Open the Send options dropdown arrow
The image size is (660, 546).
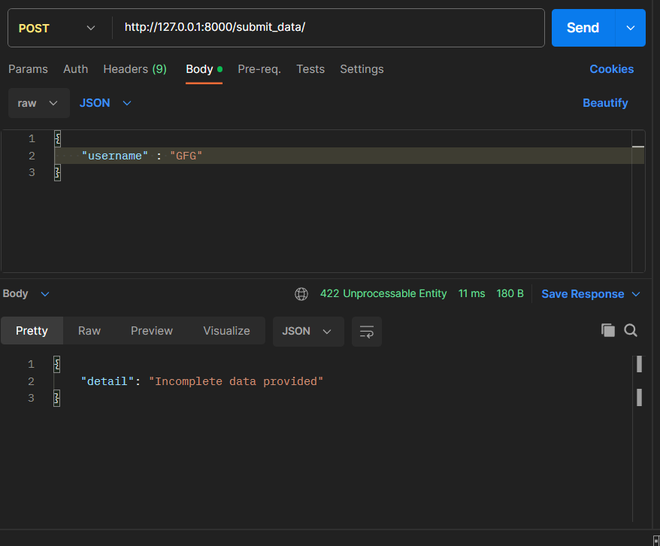click(631, 28)
